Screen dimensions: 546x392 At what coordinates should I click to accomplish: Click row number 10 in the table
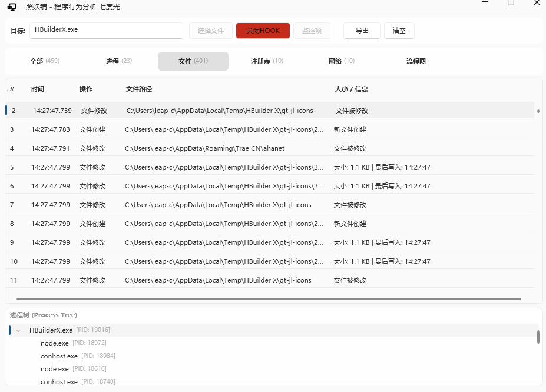tap(14, 261)
